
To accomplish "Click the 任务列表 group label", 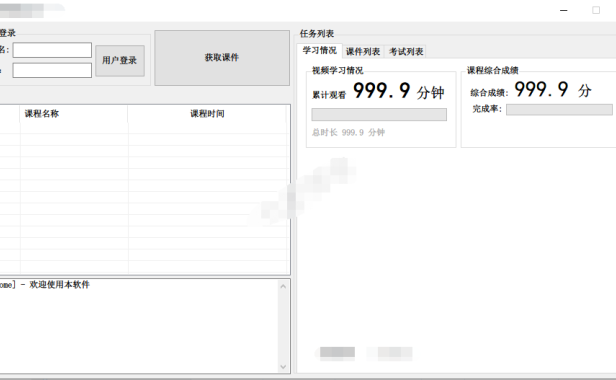I will [x=317, y=34].
